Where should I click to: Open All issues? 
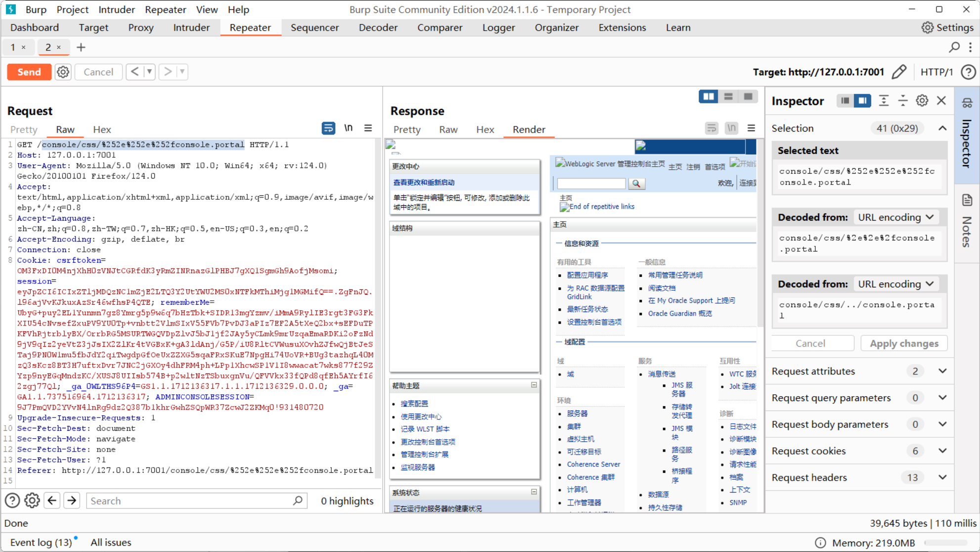click(111, 543)
